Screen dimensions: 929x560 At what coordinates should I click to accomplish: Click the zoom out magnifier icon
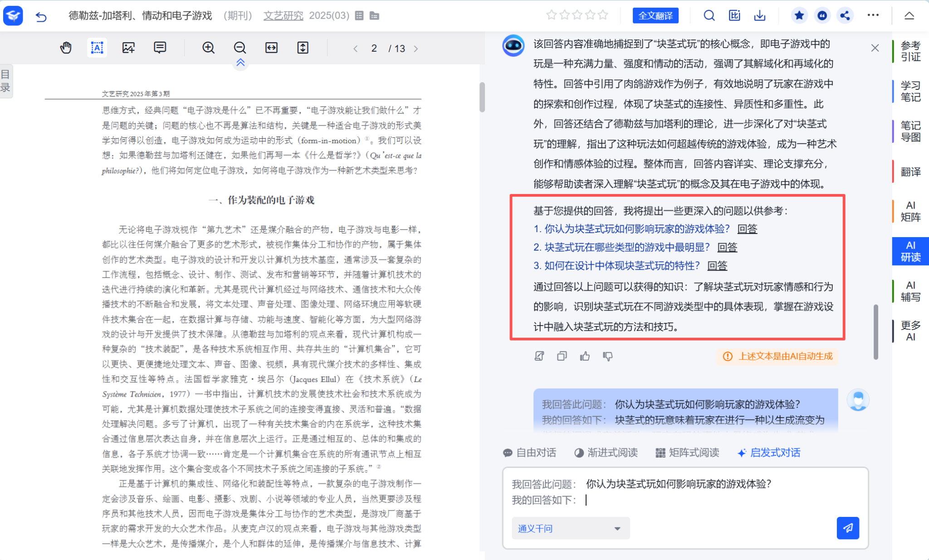240,48
